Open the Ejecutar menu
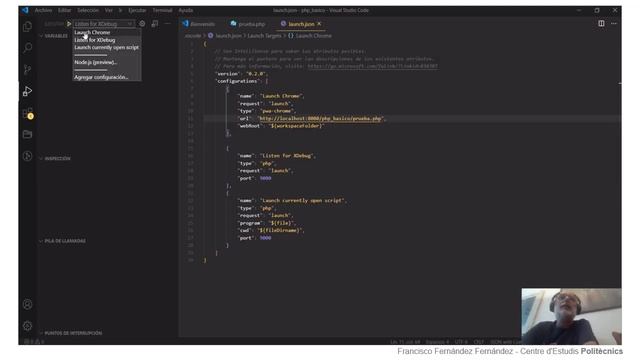The image size is (640, 360). [x=137, y=10]
